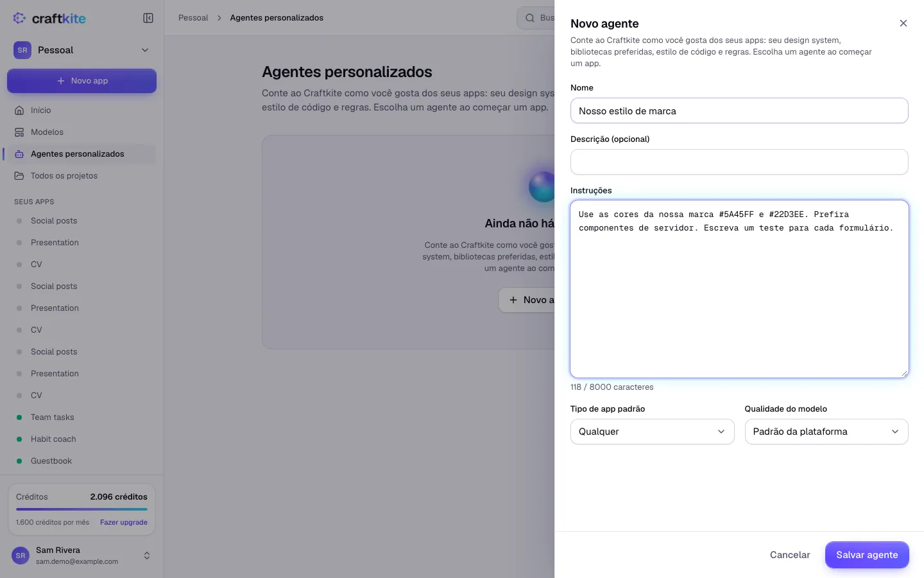Click the "Agentes personalizados" page heading

click(x=347, y=72)
